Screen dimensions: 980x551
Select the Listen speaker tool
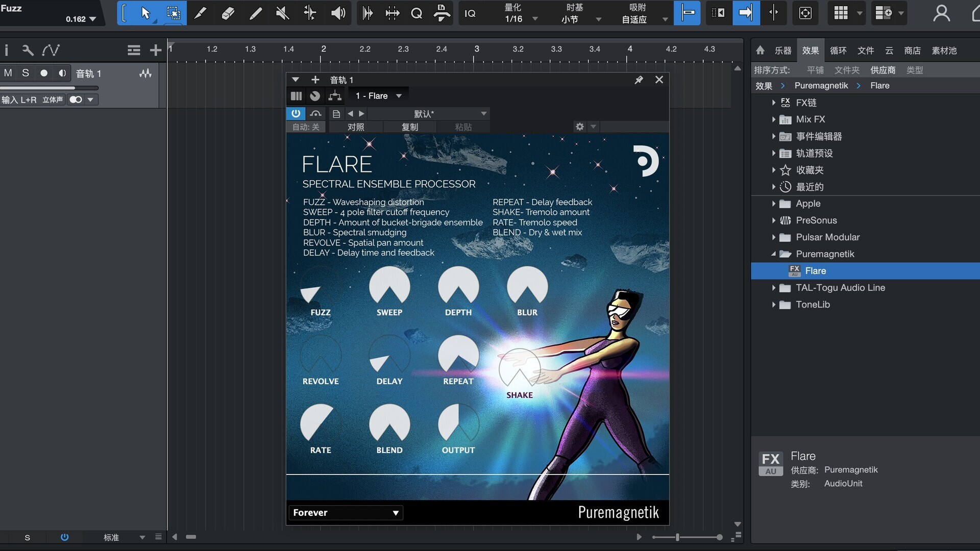click(338, 13)
